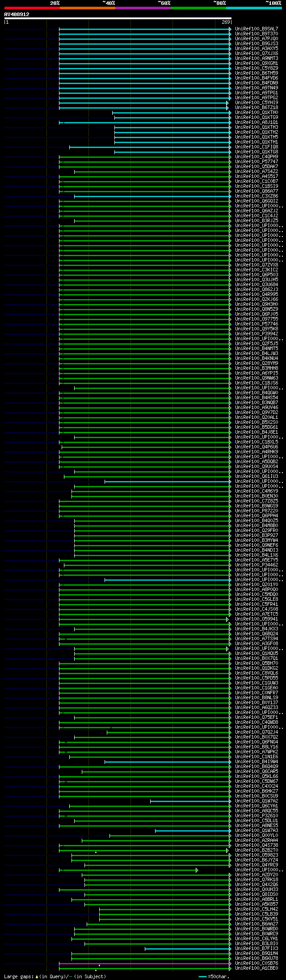This screenshot has width=286, height=980.
Task: Choose UniRef100_P39942 from the hits
Action: [x=257, y=334]
